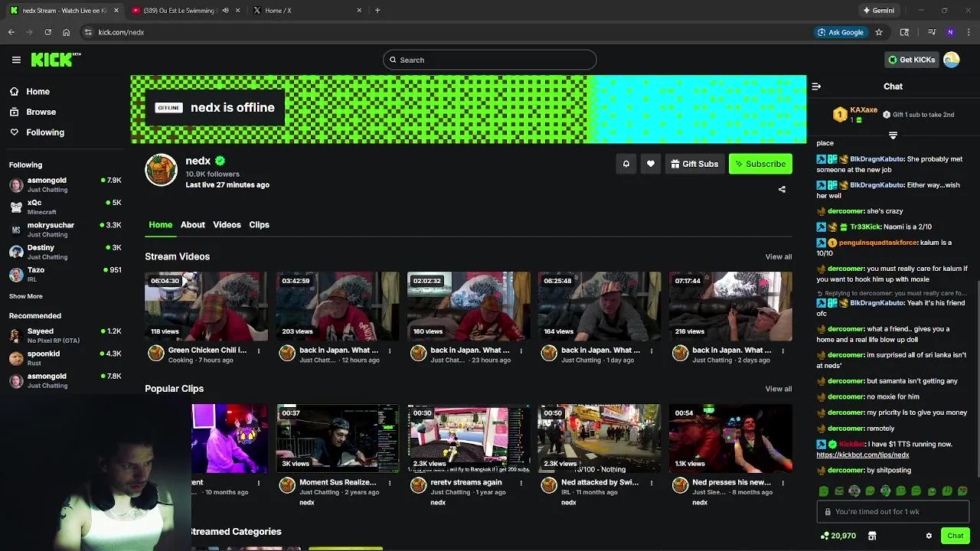Viewport: 980px width, 551px height.
Task: Open options for reretv streams again clip
Action: point(521,484)
